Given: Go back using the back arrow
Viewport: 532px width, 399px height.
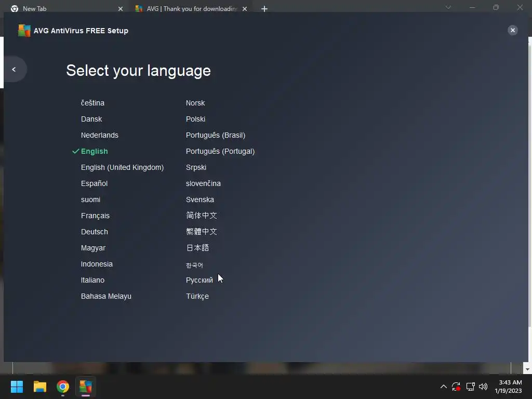Looking at the screenshot, I should coord(14,69).
